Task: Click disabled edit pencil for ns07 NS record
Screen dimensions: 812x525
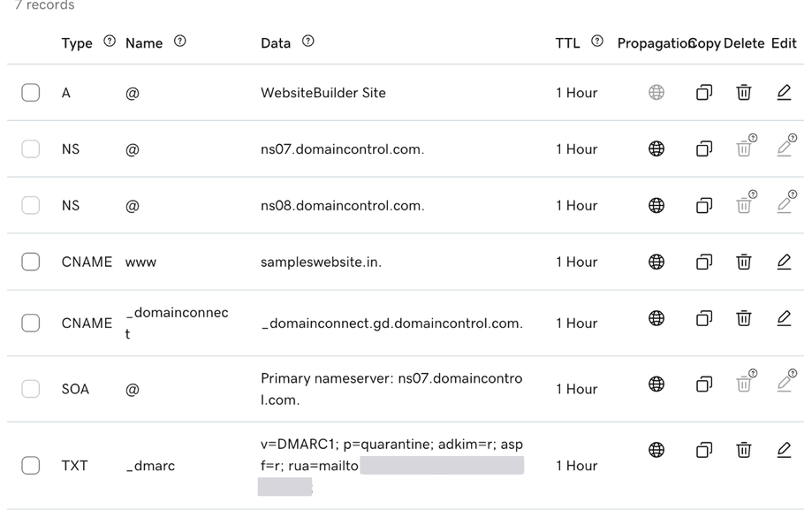Action: click(x=784, y=148)
